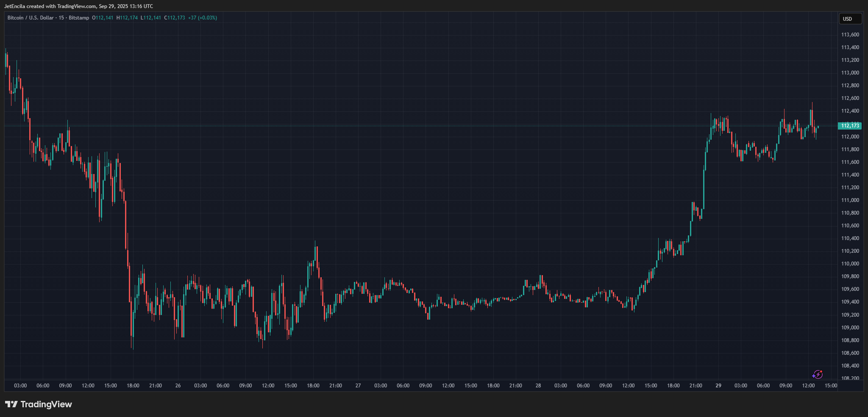Image resolution: width=868 pixels, height=417 pixels.
Task: Click the 110,000 price axis label
Action: click(x=850, y=264)
